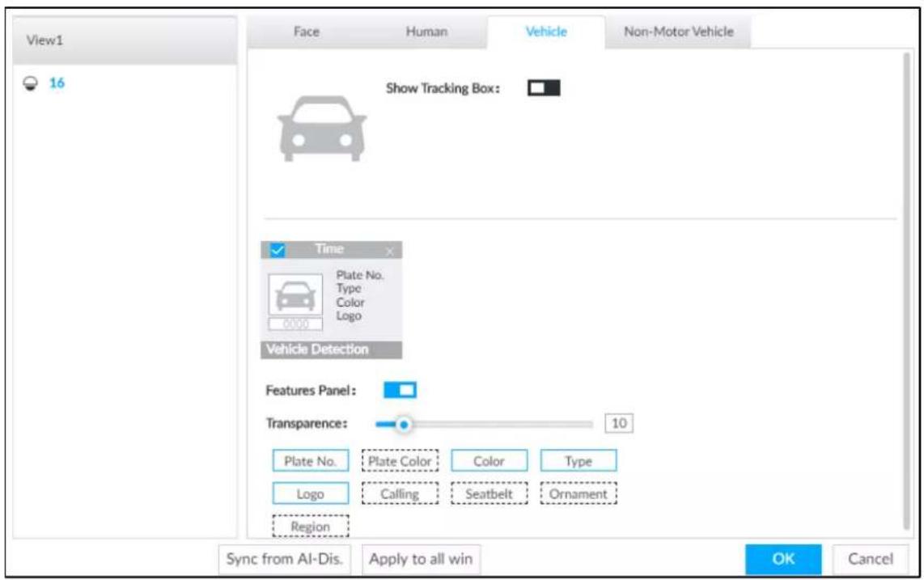Click the Vehicle Detection label bar
Viewport: 924px width, 580px height.
click(x=331, y=349)
